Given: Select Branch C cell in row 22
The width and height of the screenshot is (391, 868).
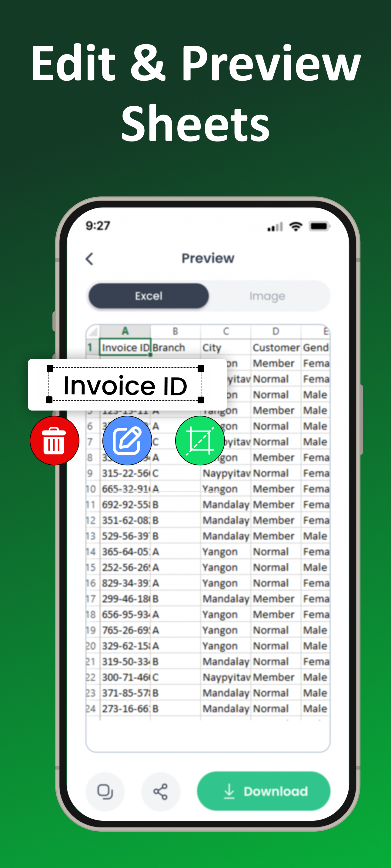Looking at the screenshot, I should click(175, 677).
